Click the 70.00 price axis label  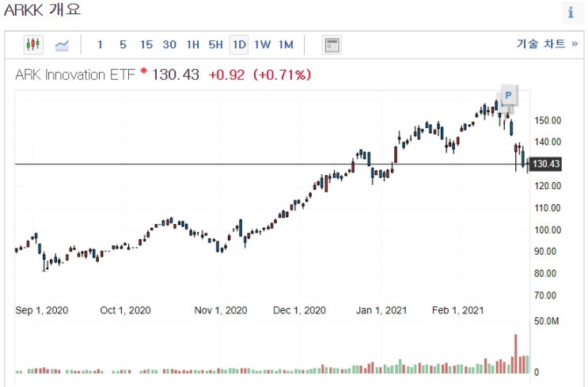545,295
